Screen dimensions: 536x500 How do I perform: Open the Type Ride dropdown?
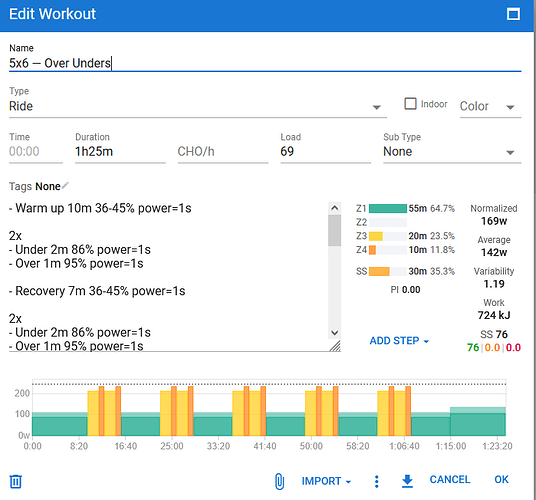[x=198, y=106]
